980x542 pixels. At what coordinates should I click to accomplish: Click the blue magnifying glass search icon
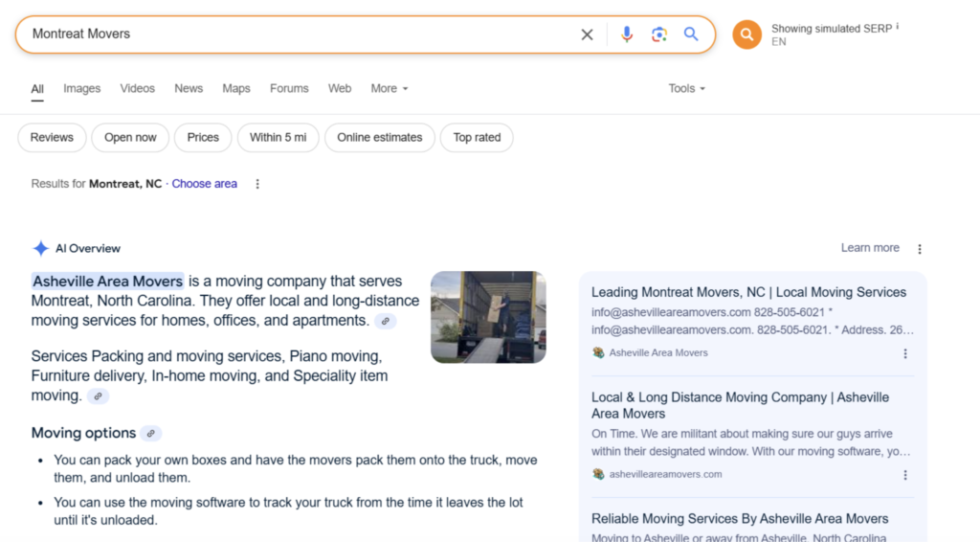point(691,34)
